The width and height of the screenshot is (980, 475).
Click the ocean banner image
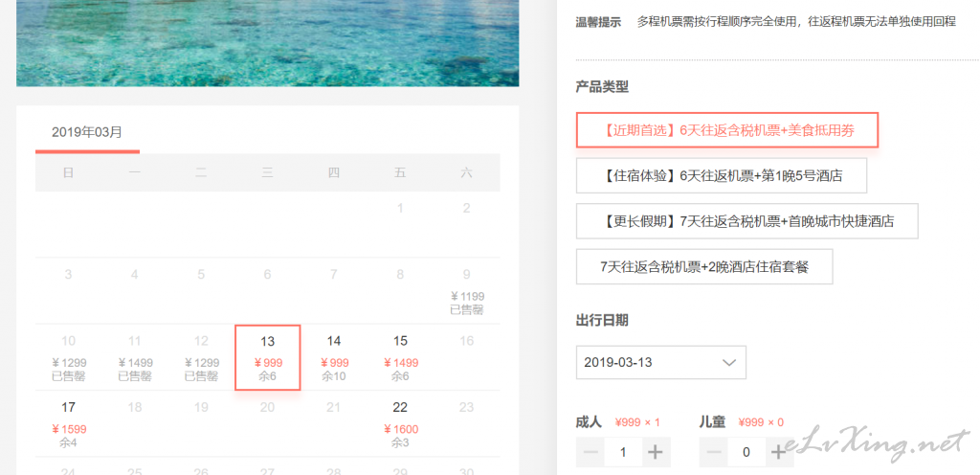click(268, 43)
